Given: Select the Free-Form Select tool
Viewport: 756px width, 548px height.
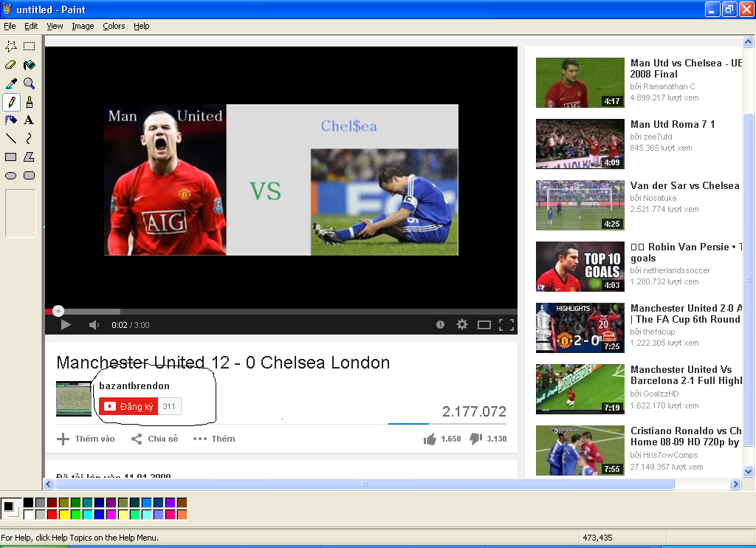Looking at the screenshot, I should pos(10,47).
